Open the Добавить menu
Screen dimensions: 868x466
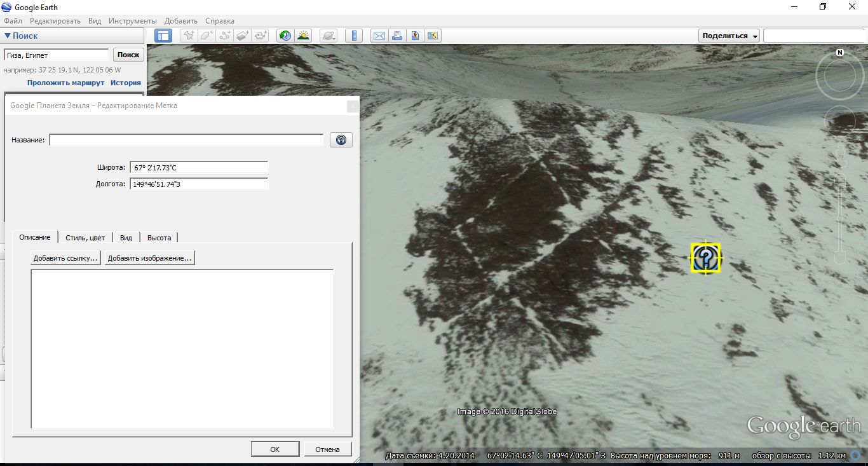pos(181,21)
